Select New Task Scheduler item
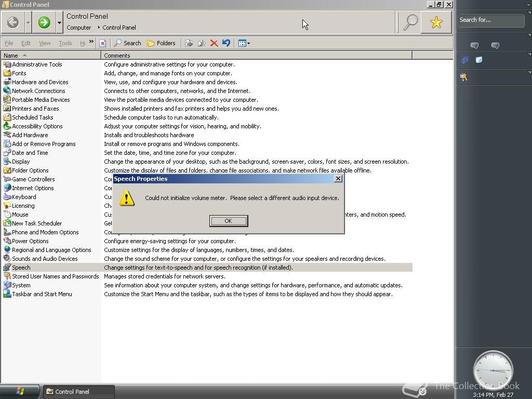Viewport: 532px width, 399px height. (33, 223)
